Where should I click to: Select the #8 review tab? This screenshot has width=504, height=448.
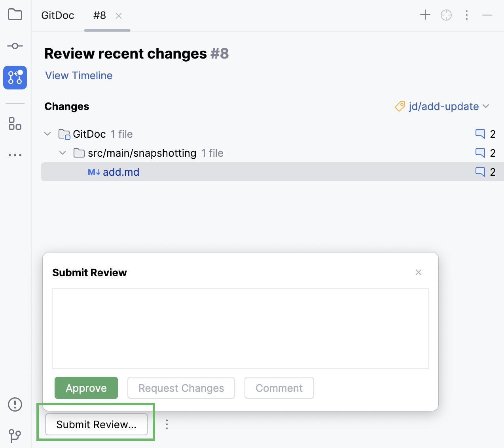(99, 15)
